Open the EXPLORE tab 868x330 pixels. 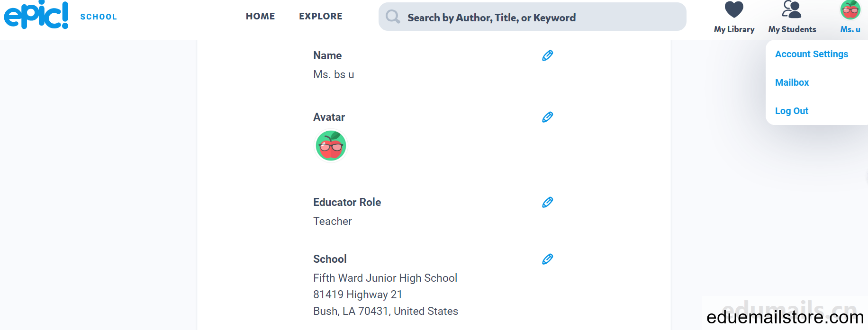(x=320, y=16)
